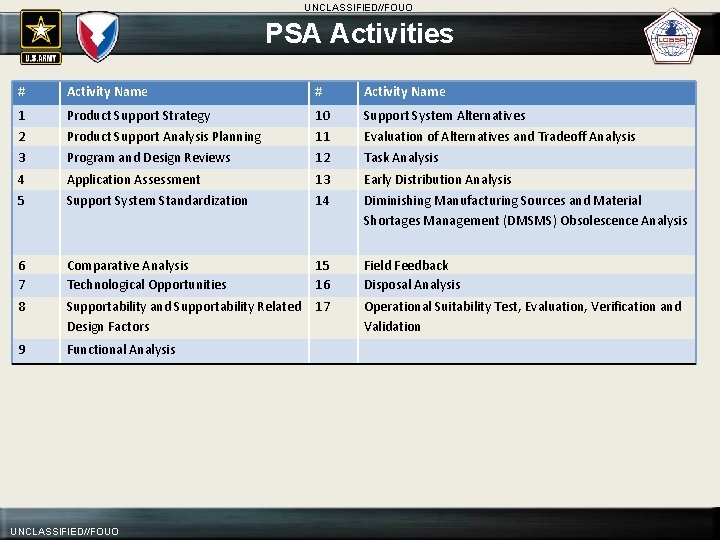
Task: Click the UNCLASSIFIED//FOUO marking in footer
Action: [x=64, y=532]
